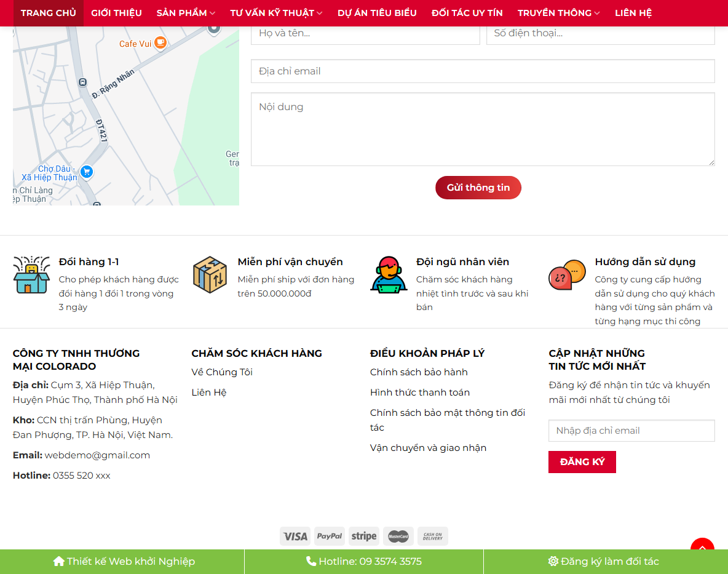
Task: Click the gear icon beside Đăng ký làm đối tác
Action: (x=552, y=561)
